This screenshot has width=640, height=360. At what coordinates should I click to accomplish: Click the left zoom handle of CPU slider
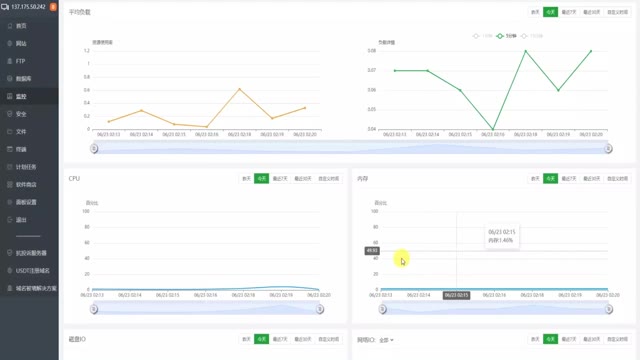[94, 309]
